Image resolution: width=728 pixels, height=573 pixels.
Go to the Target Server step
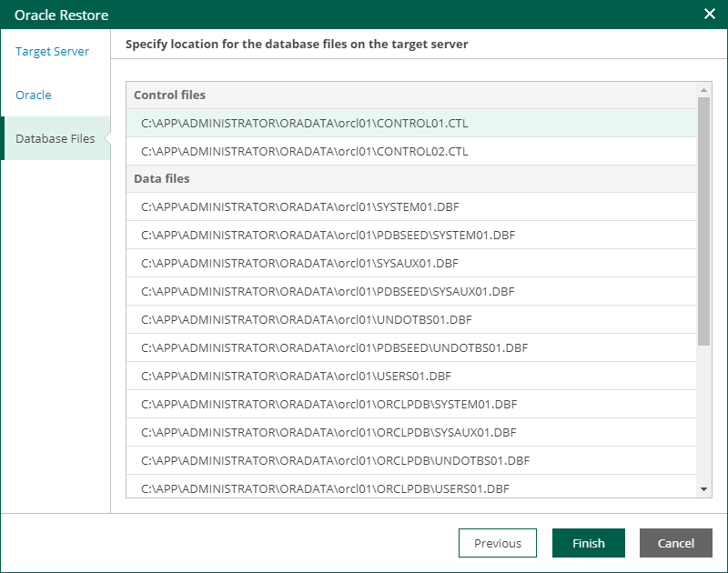[x=52, y=52]
